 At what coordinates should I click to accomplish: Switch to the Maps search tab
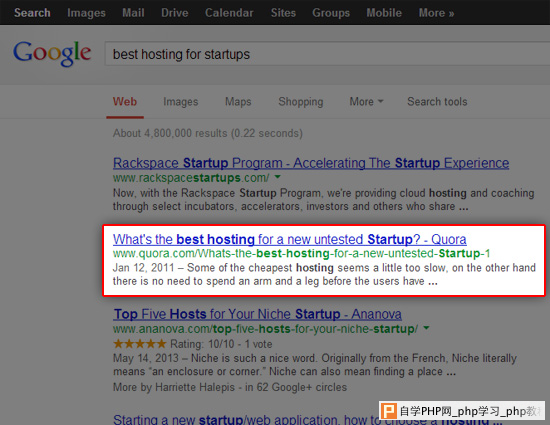pyautogui.click(x=238, y=102)
